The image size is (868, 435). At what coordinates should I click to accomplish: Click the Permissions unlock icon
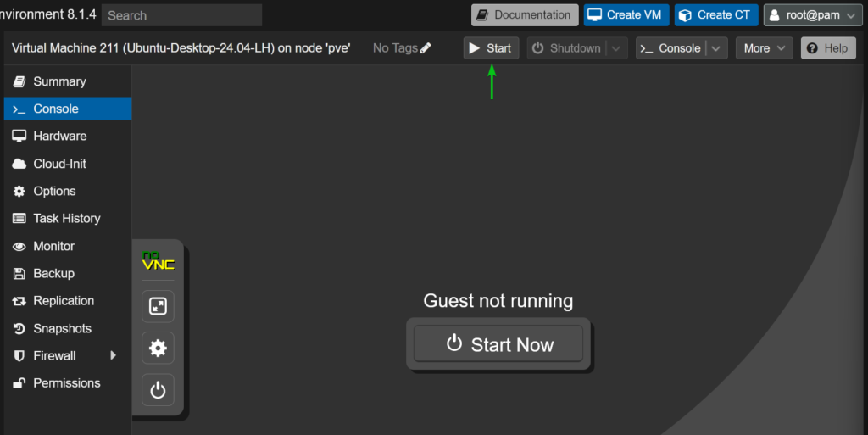click(x=19, y=383)
